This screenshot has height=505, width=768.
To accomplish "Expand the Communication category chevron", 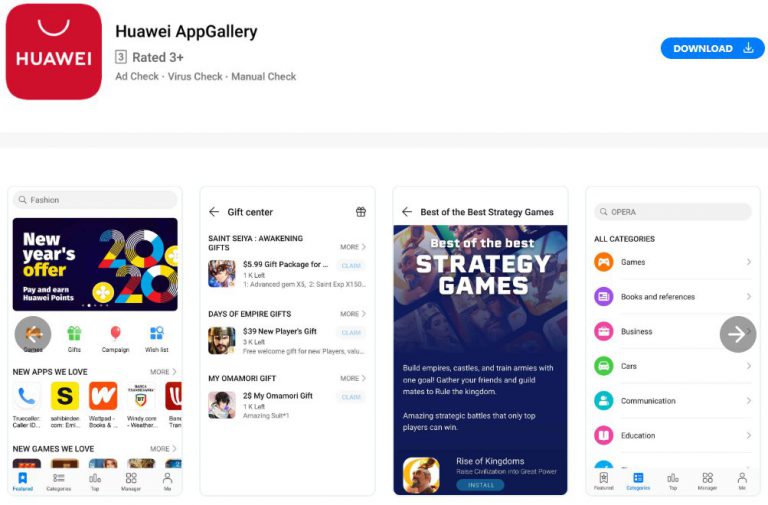I will pos(748,401).
